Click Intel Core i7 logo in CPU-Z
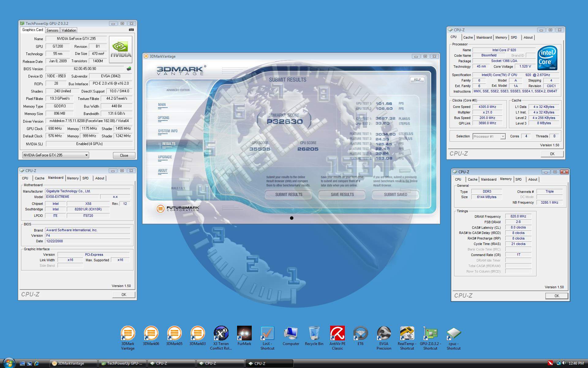Image resolution: width=588 pixels, height=368 pixels. [x=548, y=58]
